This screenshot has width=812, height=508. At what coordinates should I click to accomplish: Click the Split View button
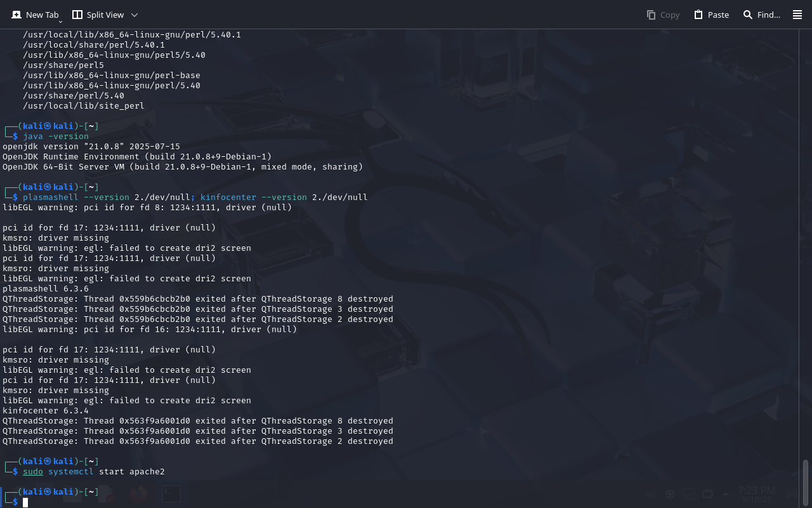pos(98,15)
